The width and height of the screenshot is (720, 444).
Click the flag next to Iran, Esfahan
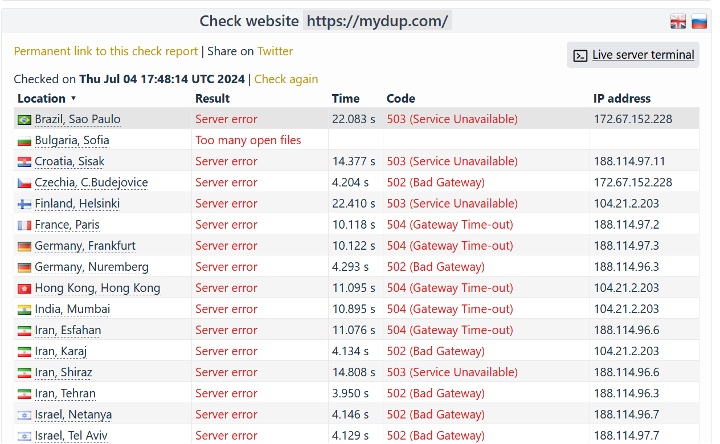click(24, 331)
